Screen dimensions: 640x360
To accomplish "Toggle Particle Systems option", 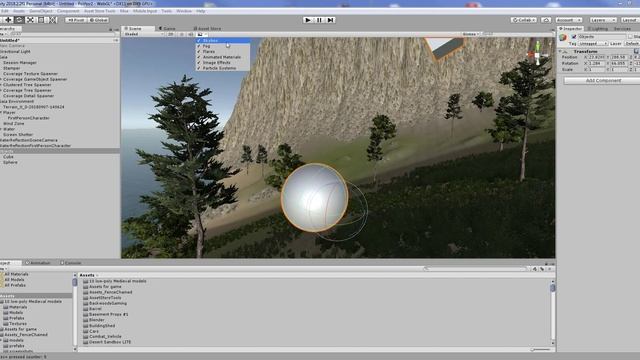I will coord(223,68).
